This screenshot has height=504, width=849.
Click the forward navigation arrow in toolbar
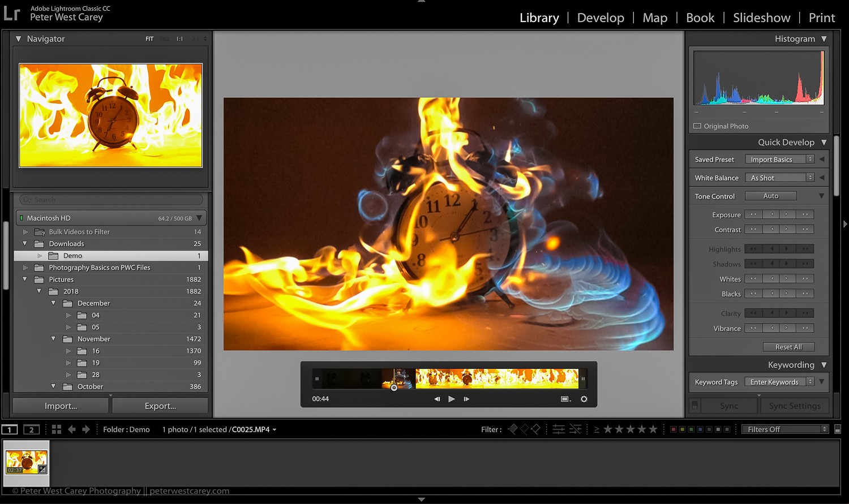click(86, 429)
